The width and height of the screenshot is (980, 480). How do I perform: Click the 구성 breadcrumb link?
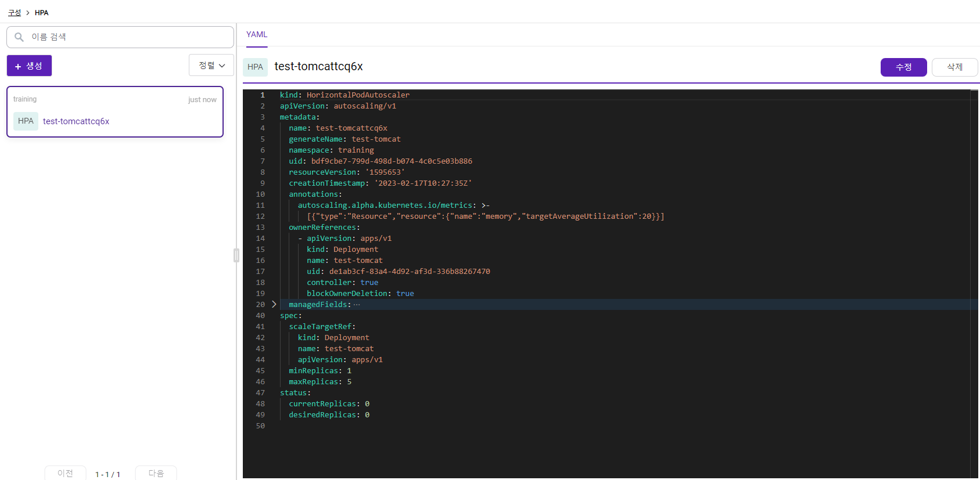click(15, 13)
